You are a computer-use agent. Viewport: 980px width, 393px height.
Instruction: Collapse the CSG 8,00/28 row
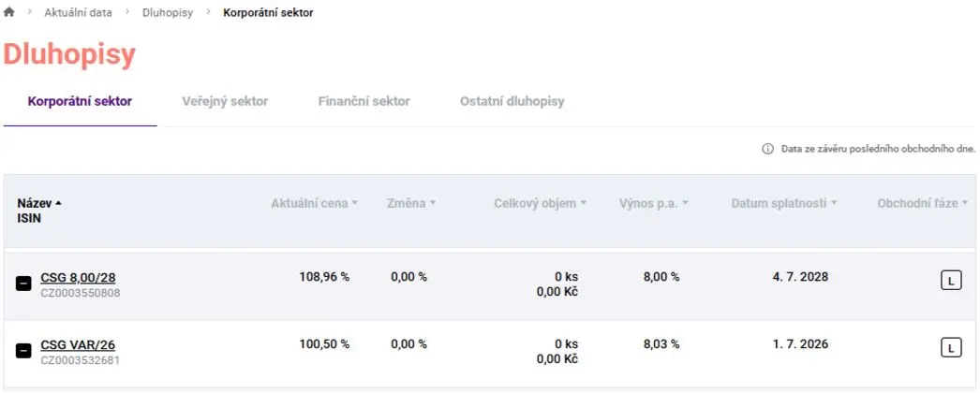pyautogui.click(x=23, y=284)
